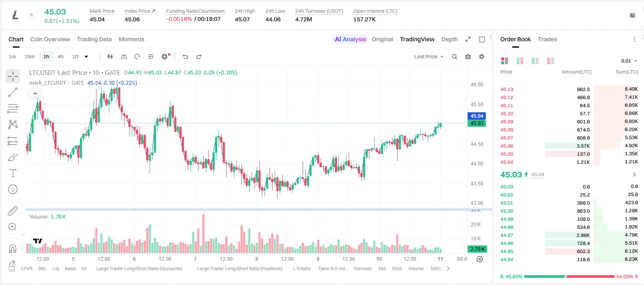
Task: Click the candlestick chart style icon
Action: 110,57
